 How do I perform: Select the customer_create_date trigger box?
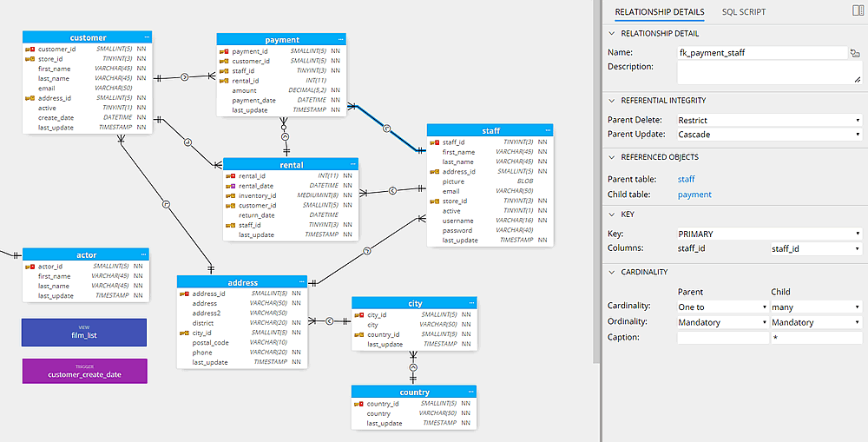[85, 371]
